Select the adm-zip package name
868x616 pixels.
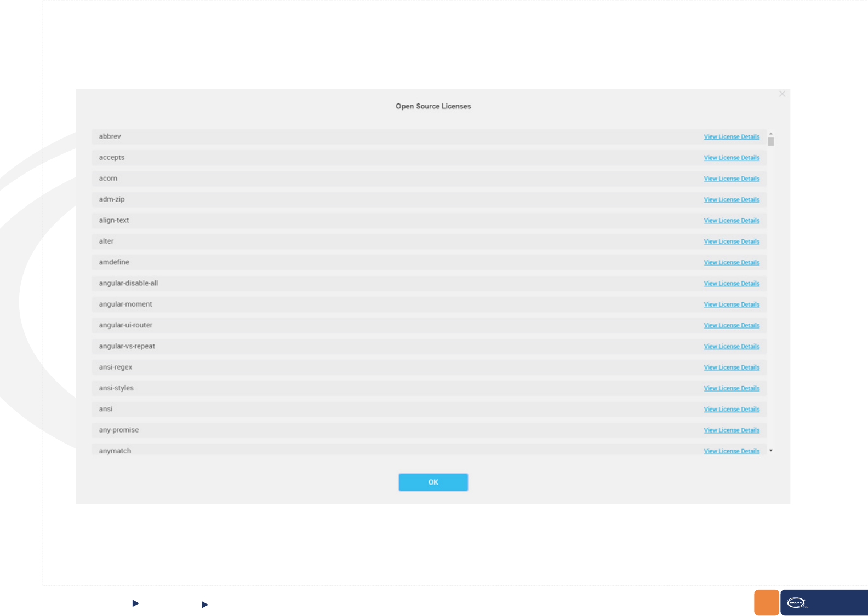112,199
